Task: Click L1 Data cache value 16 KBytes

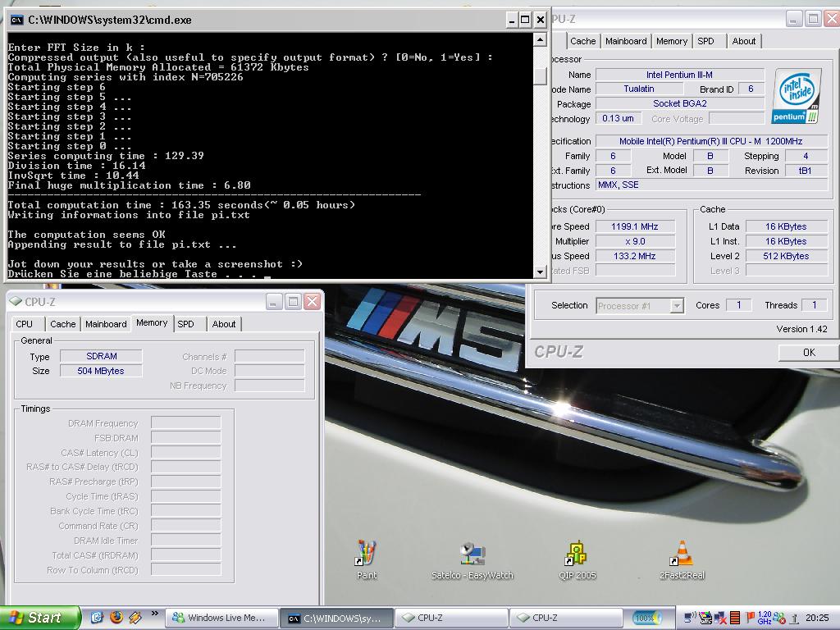Action: tap(786, 226)
